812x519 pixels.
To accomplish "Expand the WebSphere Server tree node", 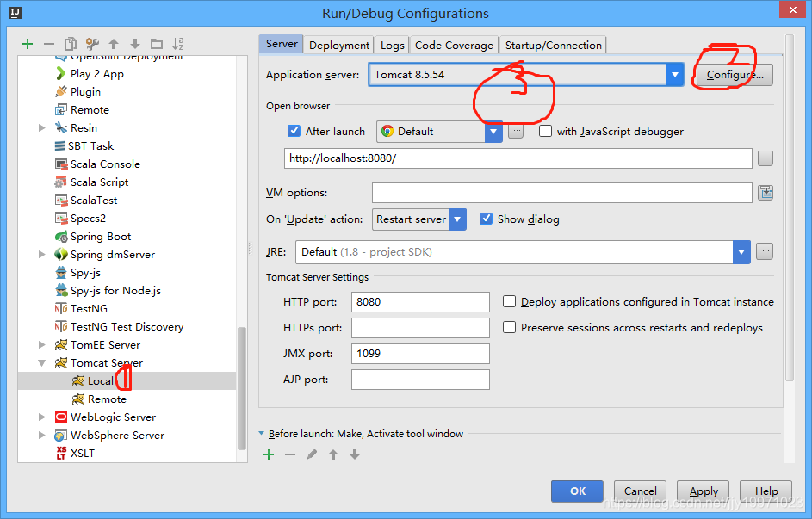I will coord(42,436).
